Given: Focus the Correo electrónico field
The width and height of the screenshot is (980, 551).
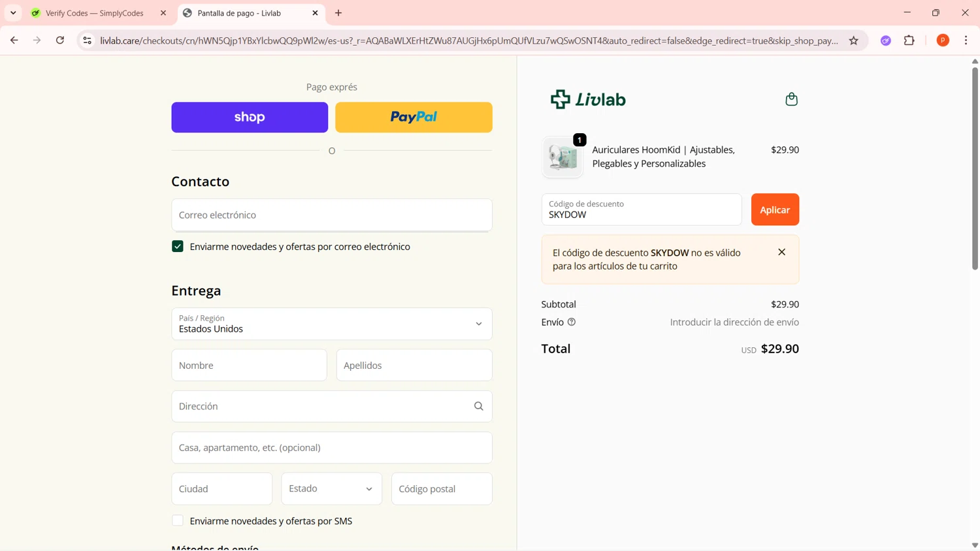Looking at the screenshot, I should pyautogui.click(x=332, y=215).
